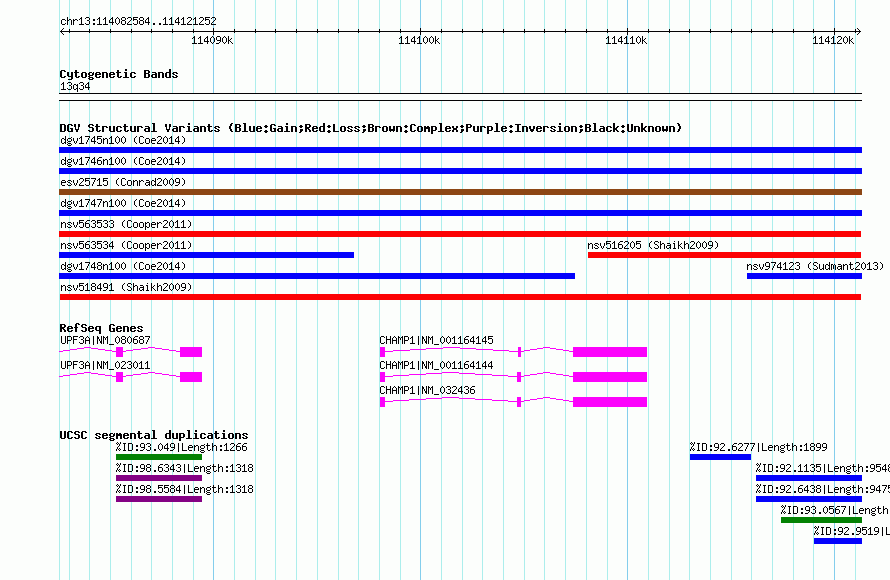Viewport: 890px width, 580px height.
Task: Click large exon of CHAMP1 NM_032436
Action: click(610, 402)
